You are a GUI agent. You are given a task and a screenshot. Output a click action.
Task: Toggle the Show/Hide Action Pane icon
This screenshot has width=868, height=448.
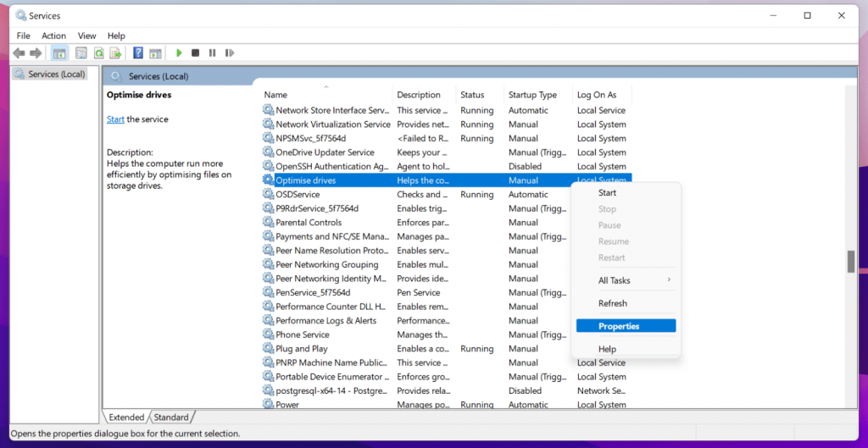156,53
